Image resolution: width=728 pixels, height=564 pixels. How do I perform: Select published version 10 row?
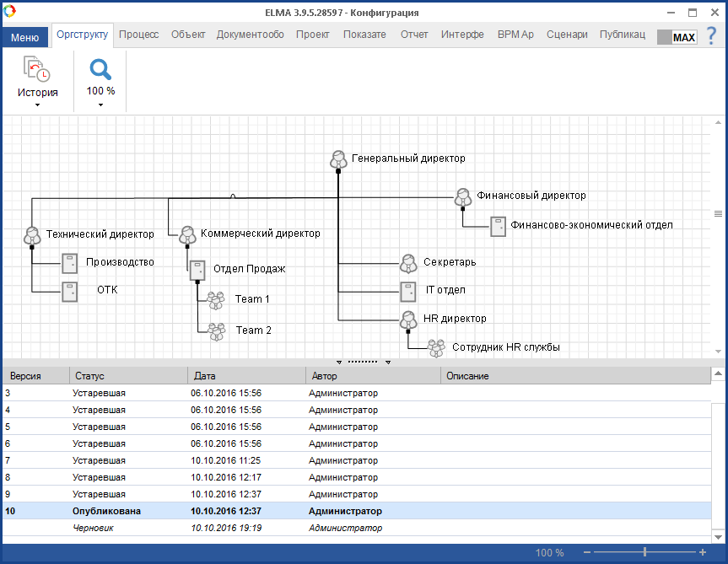(x=253, y=511)
